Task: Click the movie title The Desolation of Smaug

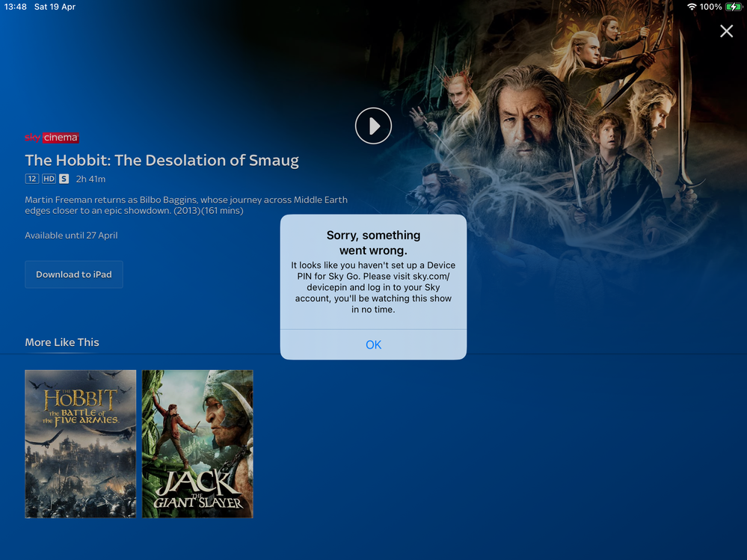Action: coord(162,160)
